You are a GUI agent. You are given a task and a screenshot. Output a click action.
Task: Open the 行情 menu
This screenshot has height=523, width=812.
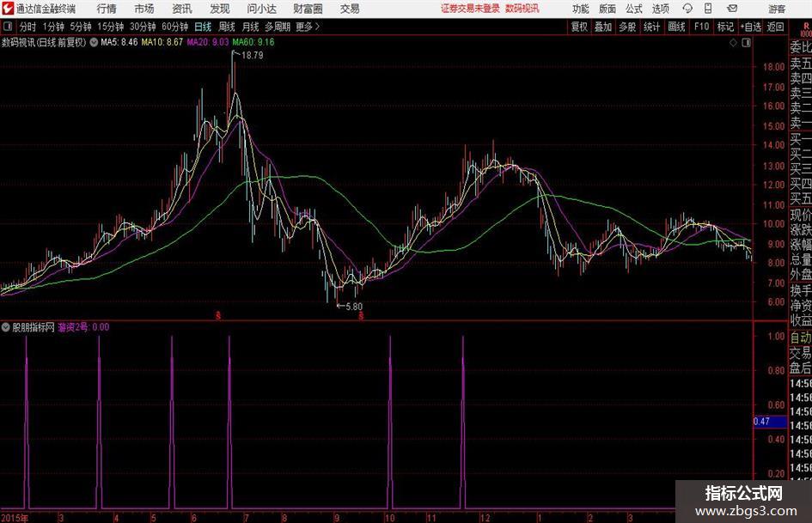point(107,9)
